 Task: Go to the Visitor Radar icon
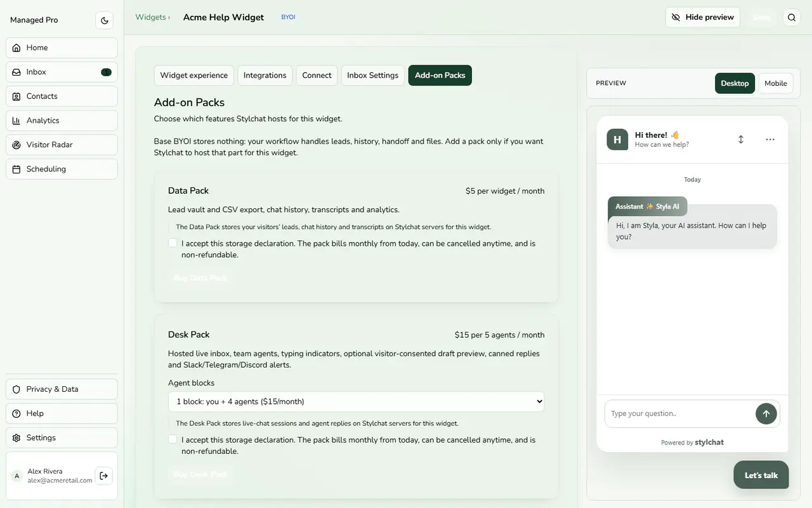pos(16,145)
